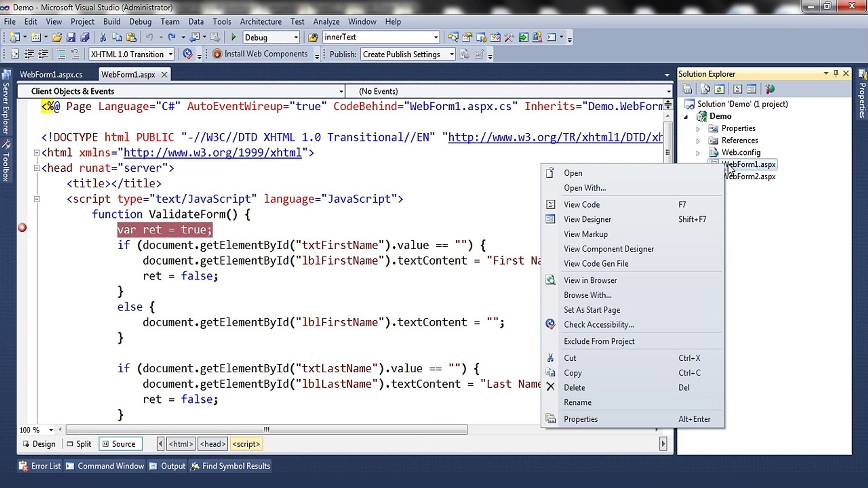Click the Paste icon in toolbar
Screen dimensions: 868x488
click(x=131, y=37)
